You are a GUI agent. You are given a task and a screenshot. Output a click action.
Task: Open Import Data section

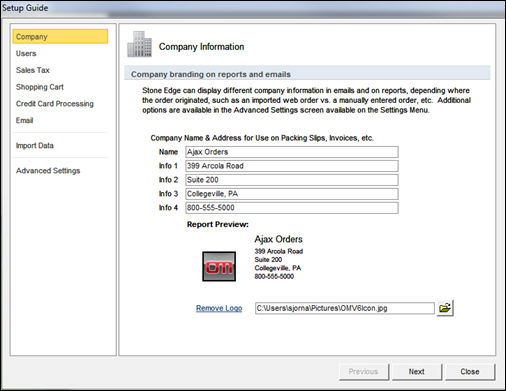coord(35,146)
